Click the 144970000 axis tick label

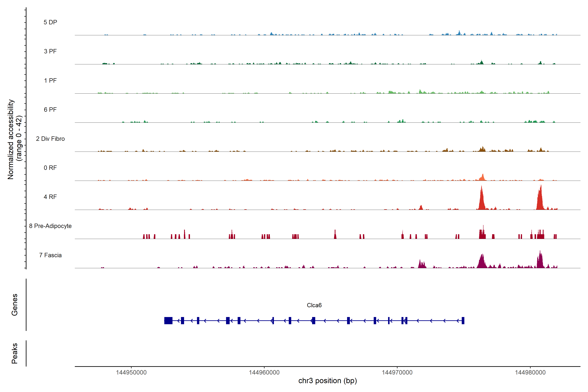point(397,373)
